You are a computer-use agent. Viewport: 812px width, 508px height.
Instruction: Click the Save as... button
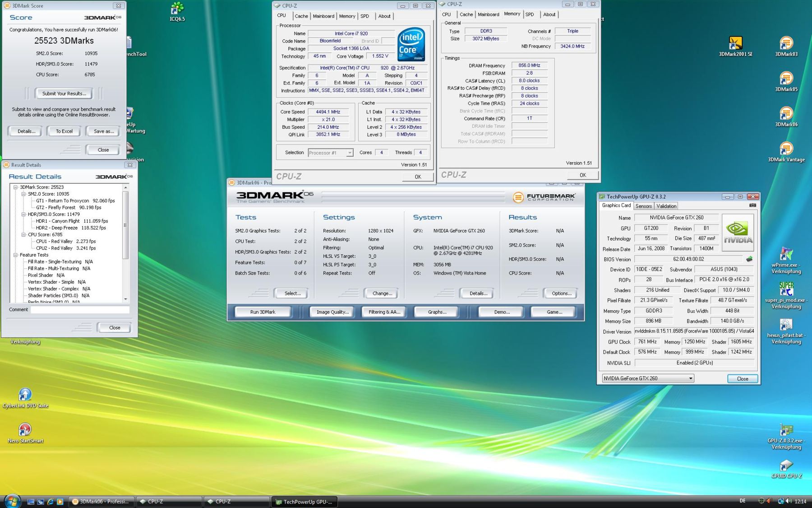click(103, 131)
